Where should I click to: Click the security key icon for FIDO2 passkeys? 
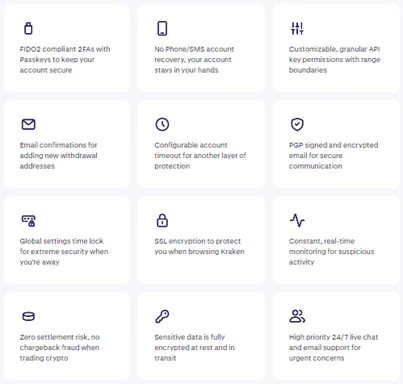click(x=28, y=28)
